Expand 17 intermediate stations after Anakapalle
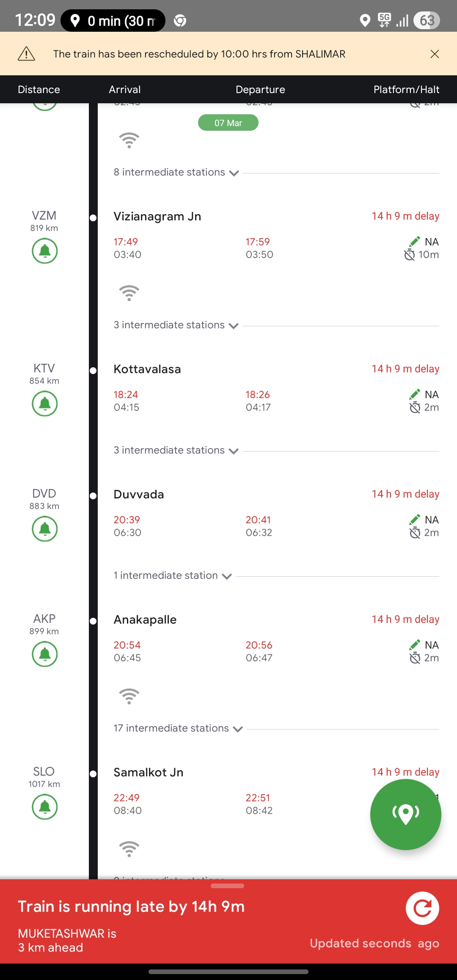The width and height of the screenshot is (457, 980). (178, 729)
